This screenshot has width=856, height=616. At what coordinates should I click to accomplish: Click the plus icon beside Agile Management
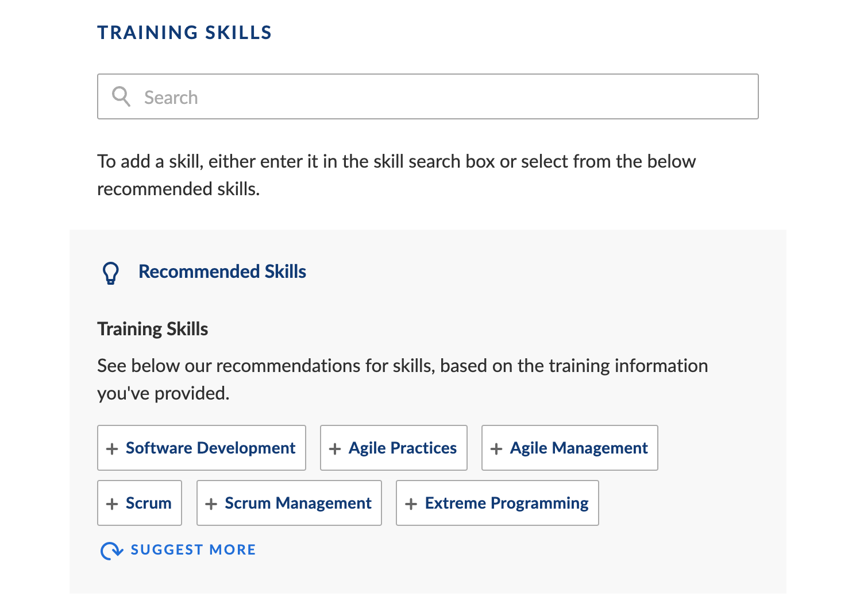[x=496, y=449]
